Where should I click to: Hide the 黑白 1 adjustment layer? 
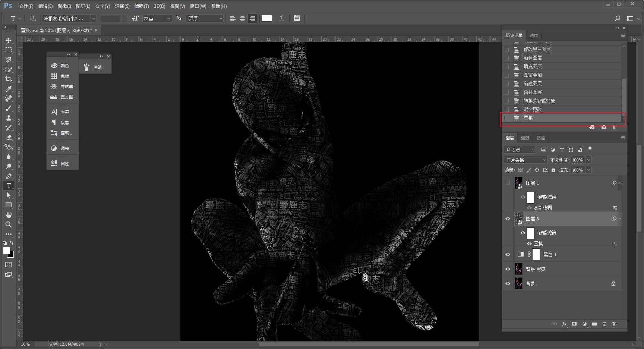click(508, 255)
